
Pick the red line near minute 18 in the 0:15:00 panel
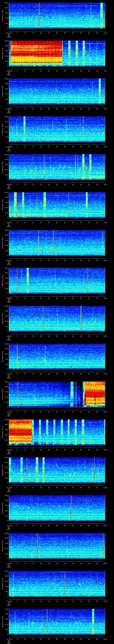(38, 546)
